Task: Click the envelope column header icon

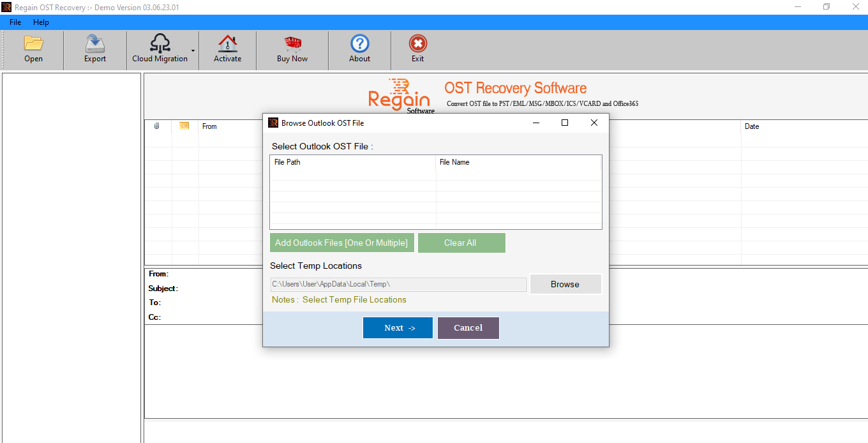Action: [x=184, y=126]
